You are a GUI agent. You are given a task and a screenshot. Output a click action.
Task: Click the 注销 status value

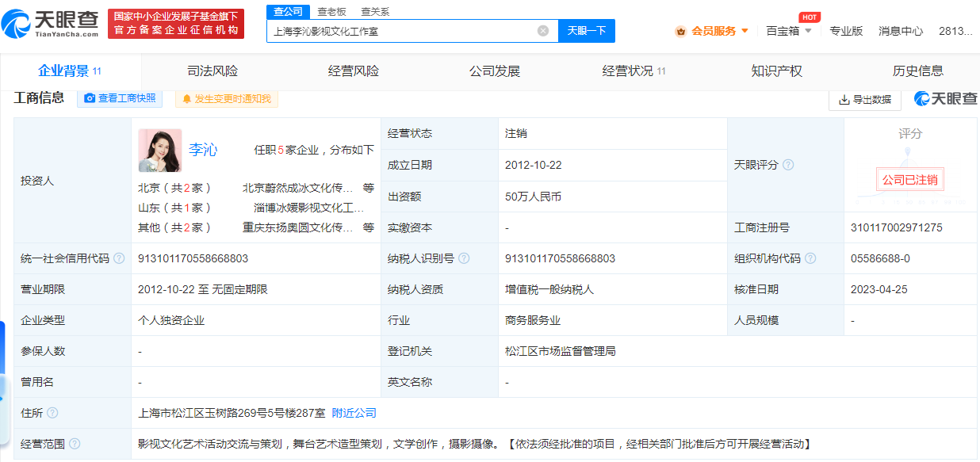click(516, 133)
